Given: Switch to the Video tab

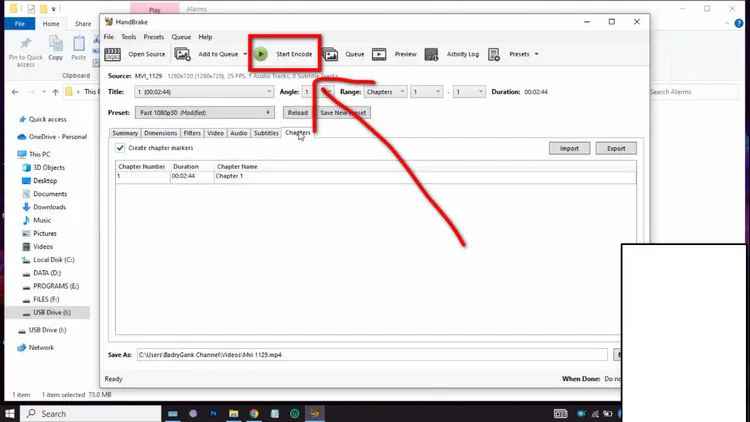Looking at the screenshot, I should coord(215,133).
